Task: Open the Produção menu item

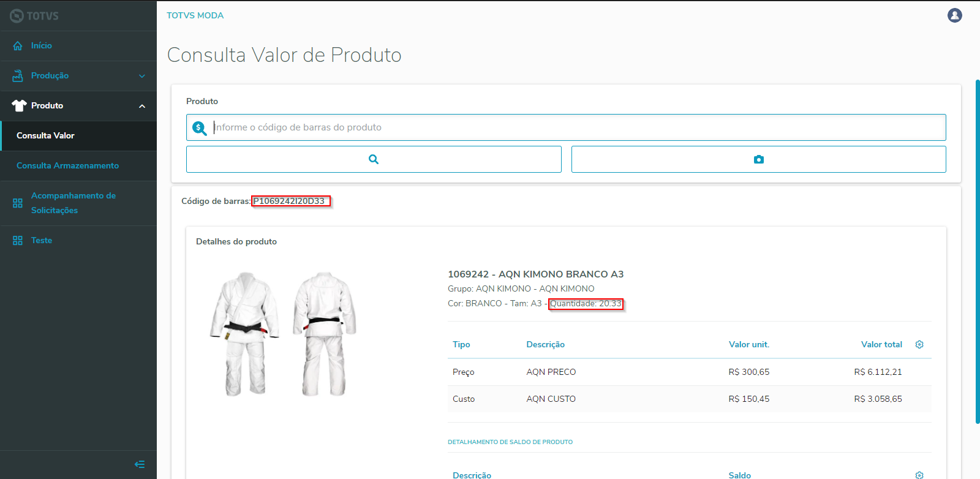Action: (x=78, y=76)
